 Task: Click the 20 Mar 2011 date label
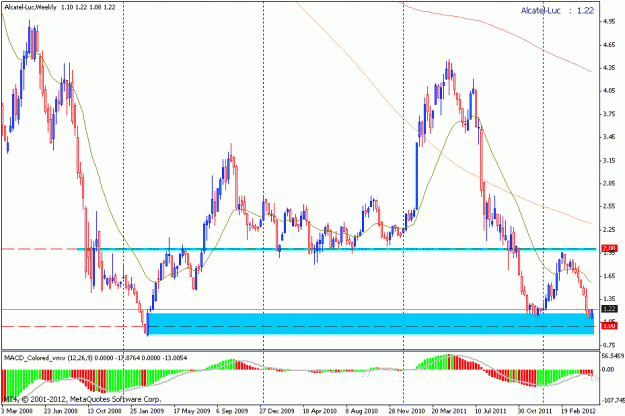point(450,411)
